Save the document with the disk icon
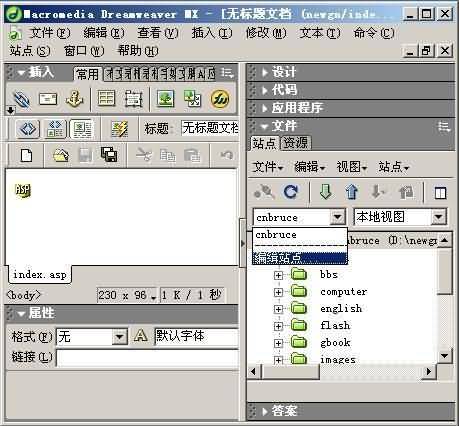 (x=85, y=155)
